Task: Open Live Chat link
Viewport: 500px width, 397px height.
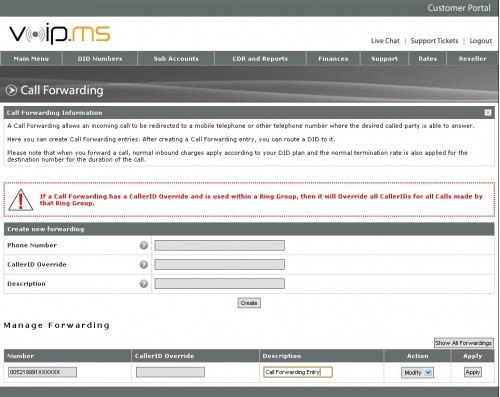Action: pyautogui.click(x=385, y=41)
